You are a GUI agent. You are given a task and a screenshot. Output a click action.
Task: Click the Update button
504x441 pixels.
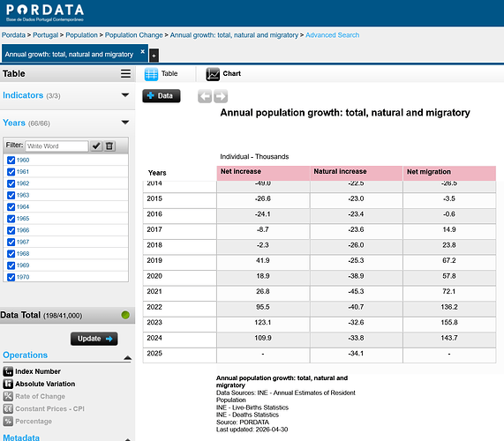tap(94, 339)
